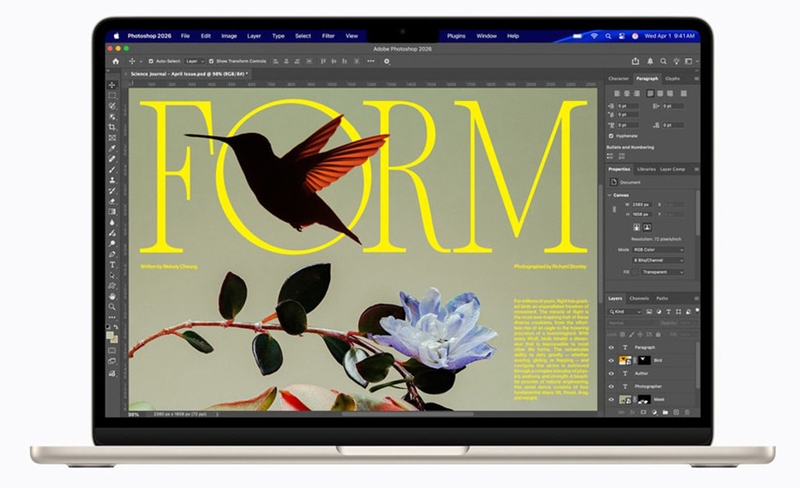This screenshot has width=800, height=488.
Task: Select the Gradient tool
Action: click(112, 212)
